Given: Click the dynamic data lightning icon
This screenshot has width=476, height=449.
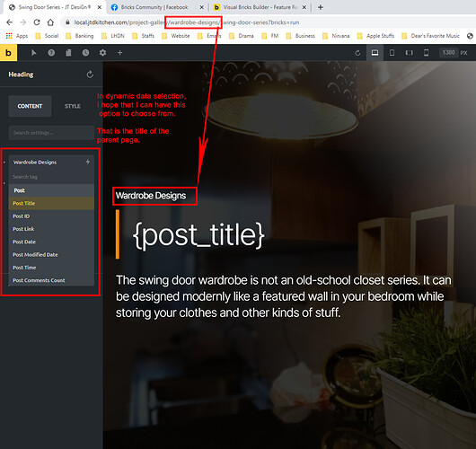Looking at the screenshot, I should pos(88,162).
